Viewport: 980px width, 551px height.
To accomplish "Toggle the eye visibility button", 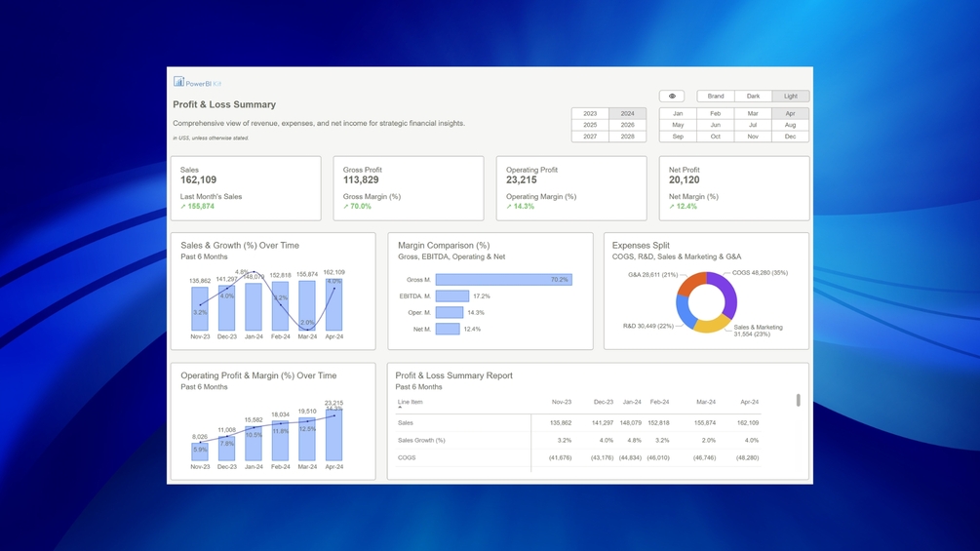I will coord(672,97).
